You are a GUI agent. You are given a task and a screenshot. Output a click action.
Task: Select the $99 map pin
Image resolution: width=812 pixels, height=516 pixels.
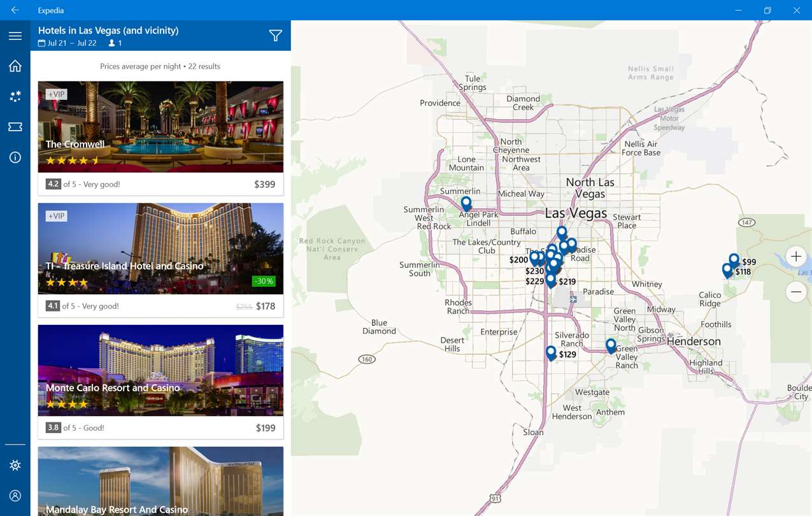tap(734, 260)
